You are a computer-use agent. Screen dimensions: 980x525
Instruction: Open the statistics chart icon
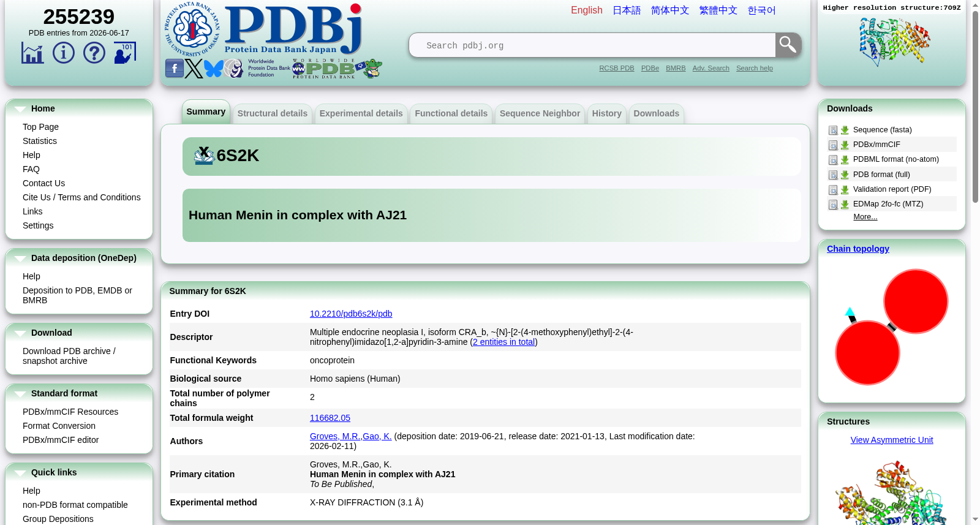[x=32, y=53]
